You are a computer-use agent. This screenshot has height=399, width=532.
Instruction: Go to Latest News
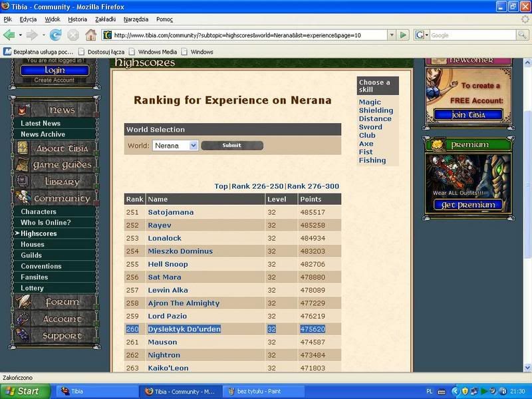click(x=41, y=123)
